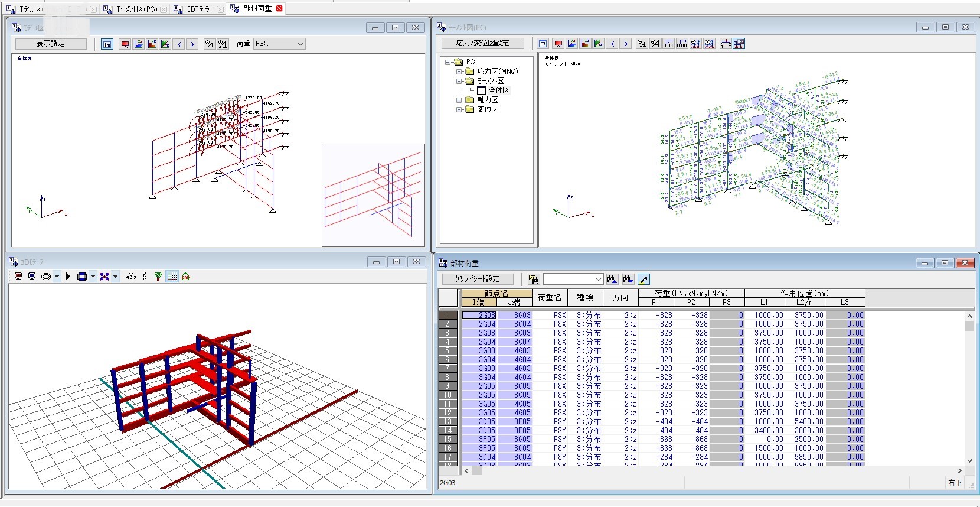The height and width of the screenshot is (507, 980).
Task: Click the XZ plane view icon in model view
Action: (x=152, y=44)
